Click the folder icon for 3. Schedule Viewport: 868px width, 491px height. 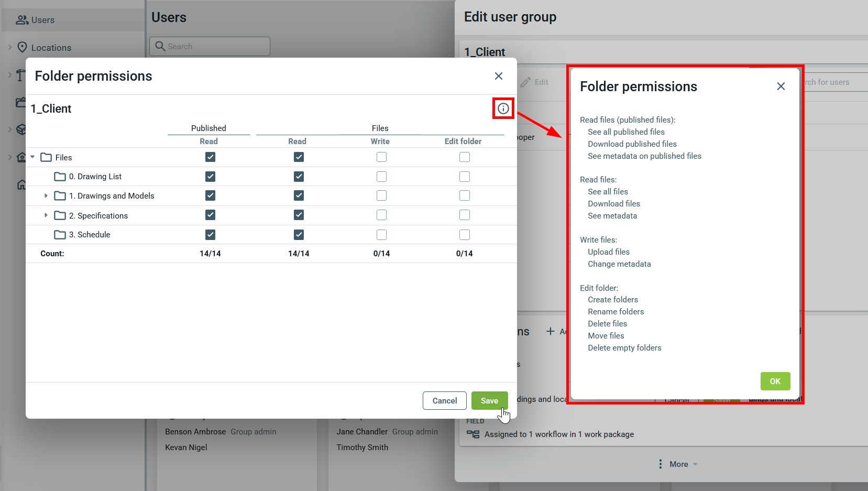click(60, 235)
